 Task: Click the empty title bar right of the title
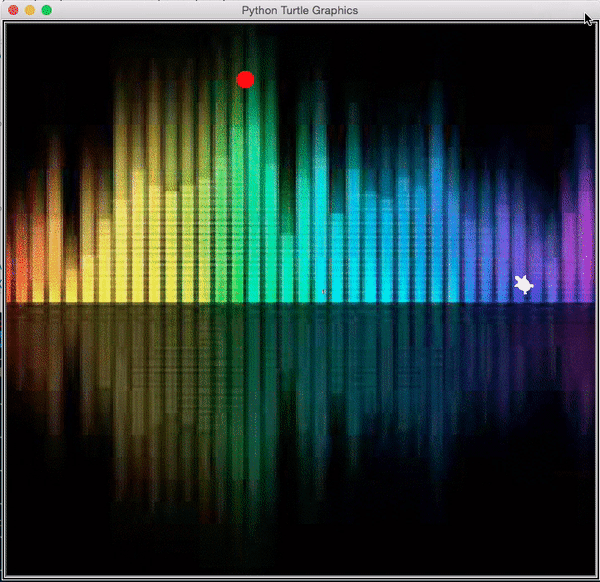coord(470,10)
